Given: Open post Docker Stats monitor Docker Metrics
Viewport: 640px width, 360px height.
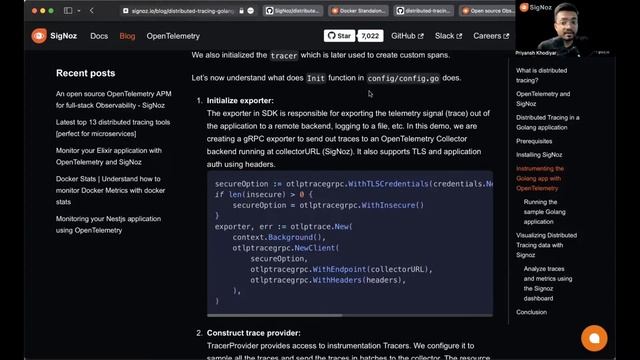Looking at the screenshot, I should 110,190.
